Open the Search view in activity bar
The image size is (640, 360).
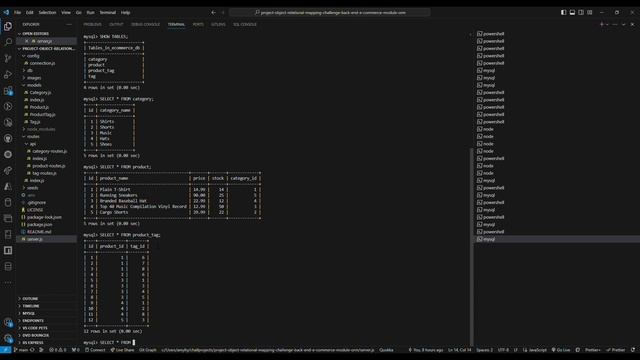pyautogui.click(x=8, y=42)
